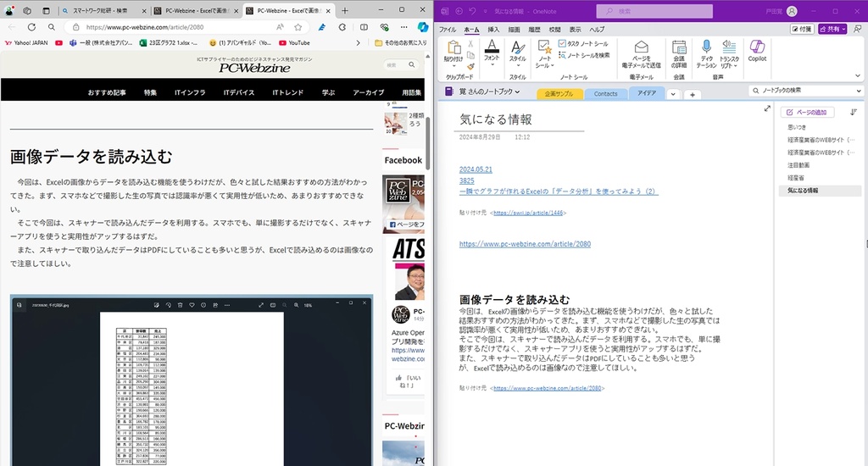Open the 2024.05.21 link in the note
The image size is (868, 466).
[x=476, y=169]
